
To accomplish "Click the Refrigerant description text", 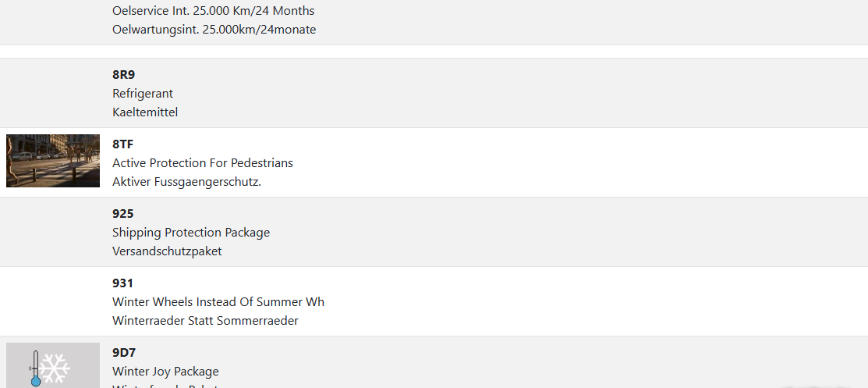I will pos(143,94).
